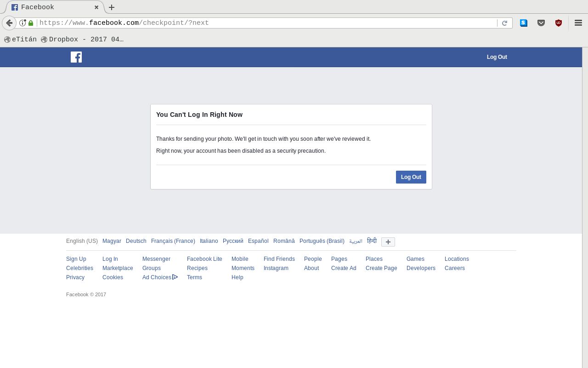
Task: Open the About footer link
Action: [311, 268]
